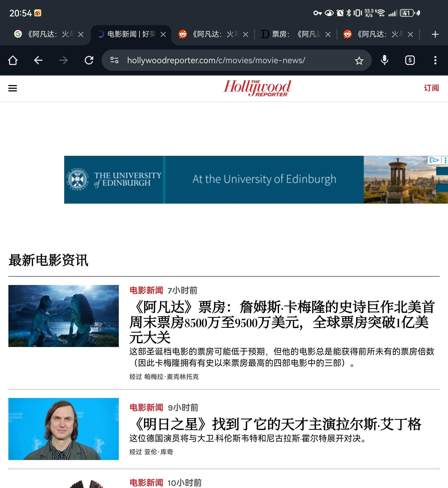
Task: Switch to the 票房 D-icon tab
Action: pos(291,34)
